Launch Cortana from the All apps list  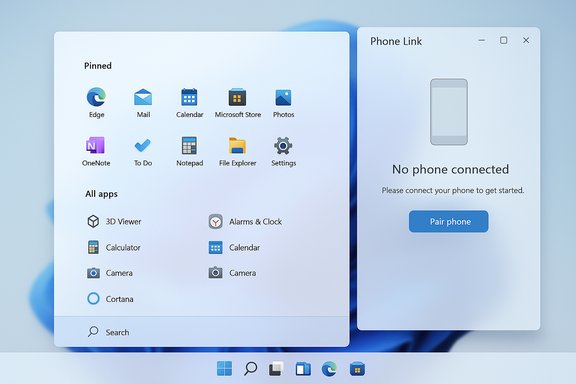pos(110,299)
